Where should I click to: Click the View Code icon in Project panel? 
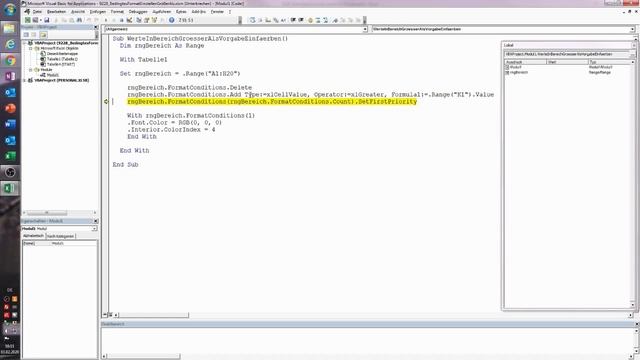[26, 35]
